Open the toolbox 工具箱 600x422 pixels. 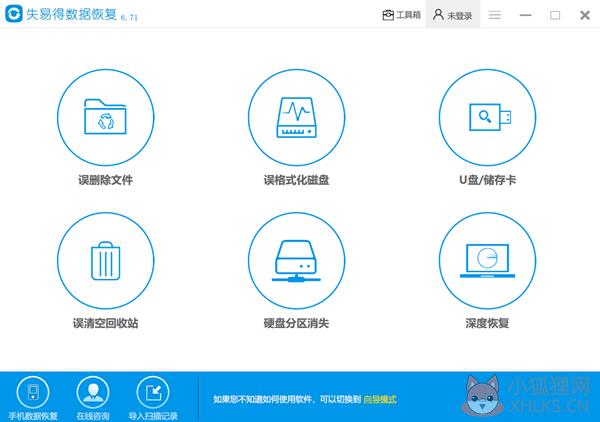tap(401, 15)
